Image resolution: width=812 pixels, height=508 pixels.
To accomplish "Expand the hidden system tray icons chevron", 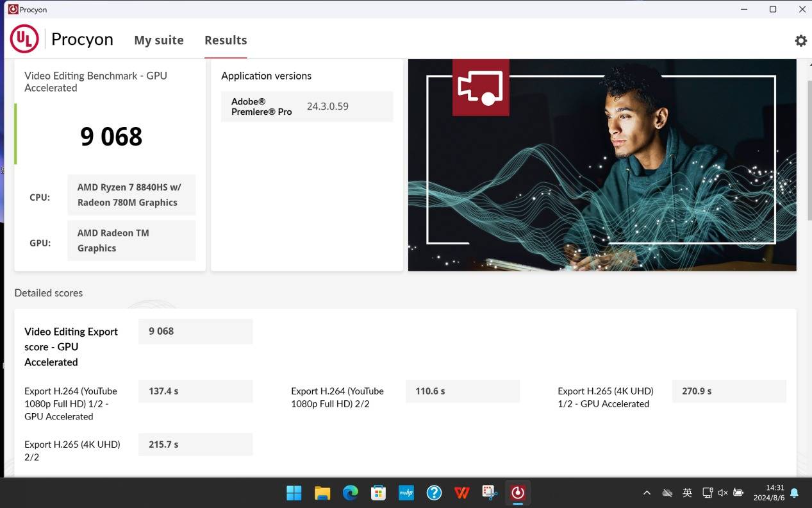I will click(x=647, y=493).
